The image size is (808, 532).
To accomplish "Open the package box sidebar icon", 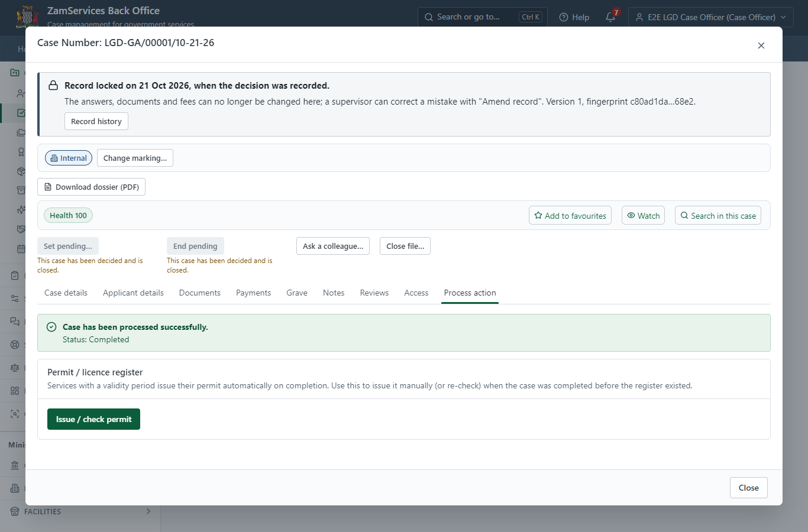I will [21, 171].
